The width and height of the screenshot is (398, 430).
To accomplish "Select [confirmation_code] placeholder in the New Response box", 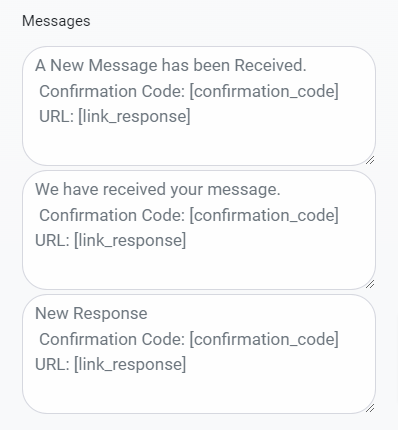I will pyautogui.click(x=264, y=339).
